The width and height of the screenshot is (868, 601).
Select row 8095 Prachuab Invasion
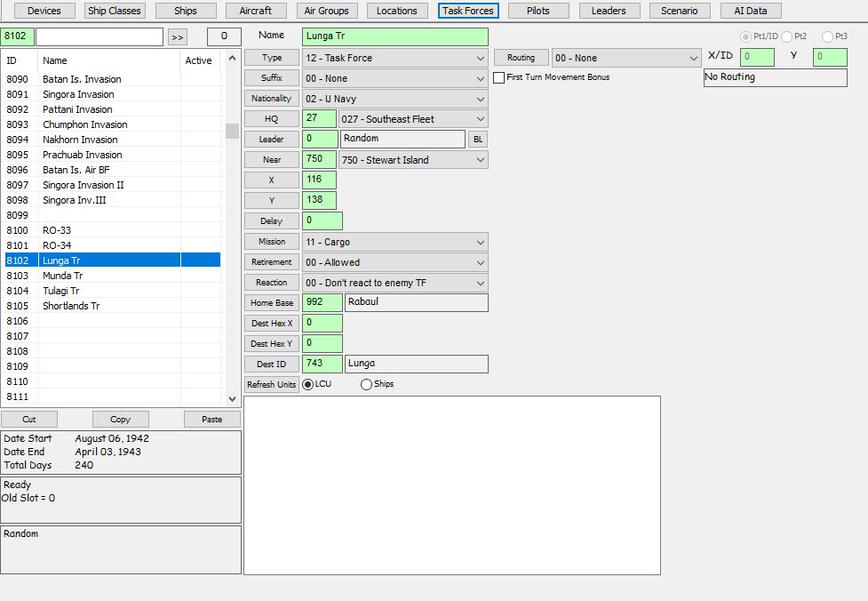tap(112, 155)
